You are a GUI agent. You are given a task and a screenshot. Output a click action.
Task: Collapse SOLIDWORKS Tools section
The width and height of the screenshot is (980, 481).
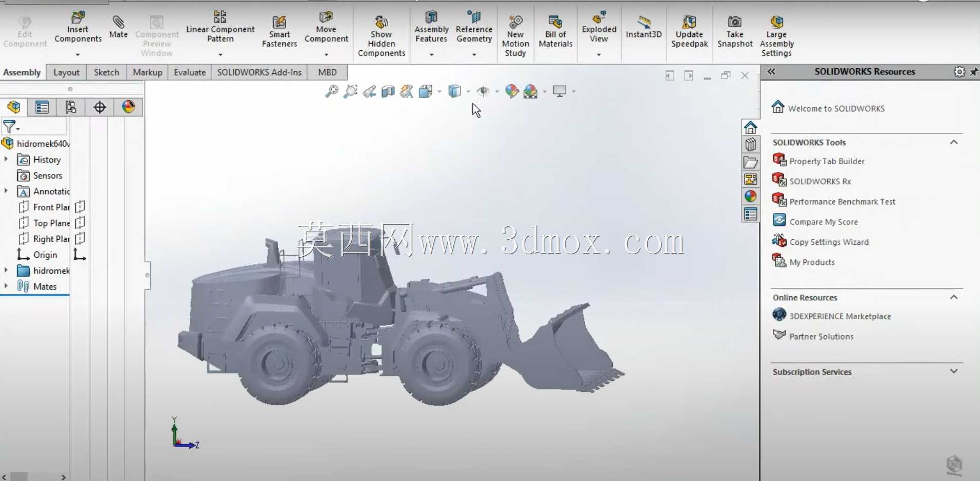[x=954, y=142]
